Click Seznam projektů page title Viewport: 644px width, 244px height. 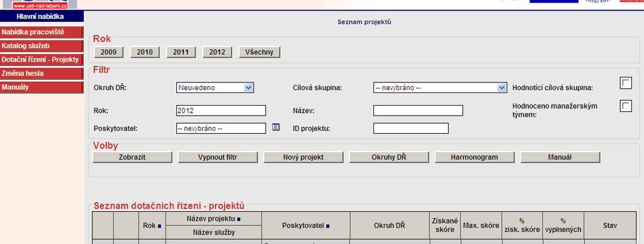pos(364,22)
